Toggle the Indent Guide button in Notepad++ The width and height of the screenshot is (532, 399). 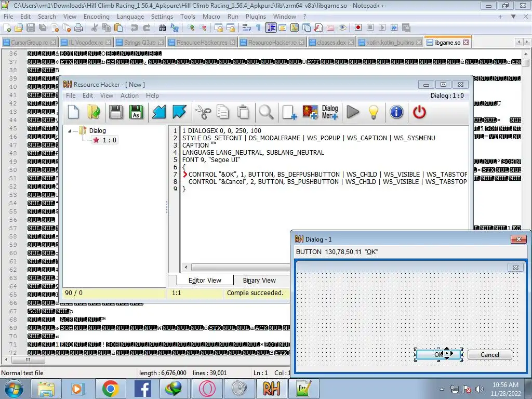coord(271,28)
